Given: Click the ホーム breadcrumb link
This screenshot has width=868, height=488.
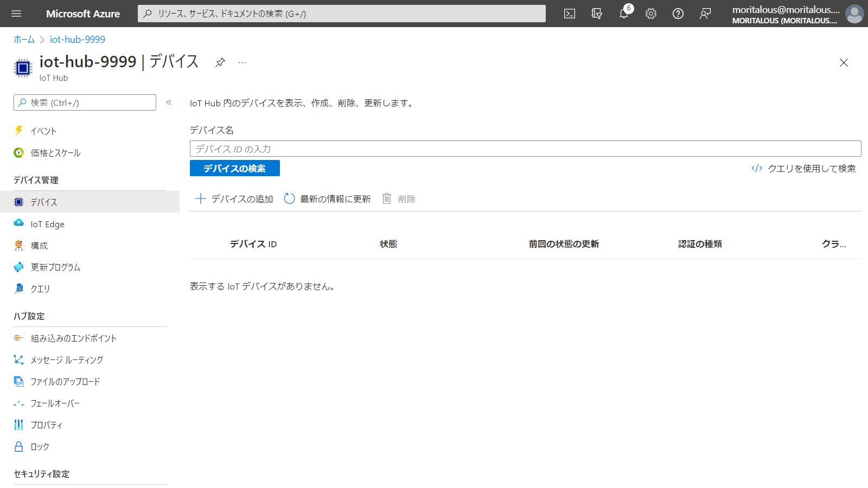Looking at the screenshot, I should pos(24,40).
